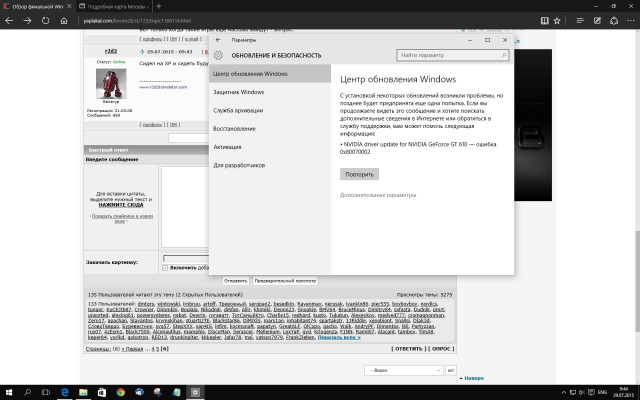Viewport: 640px width, 400px height.
Task: Click НАЖМИТЕ СЮДА quote link
Action: click(x=121, y=205)
